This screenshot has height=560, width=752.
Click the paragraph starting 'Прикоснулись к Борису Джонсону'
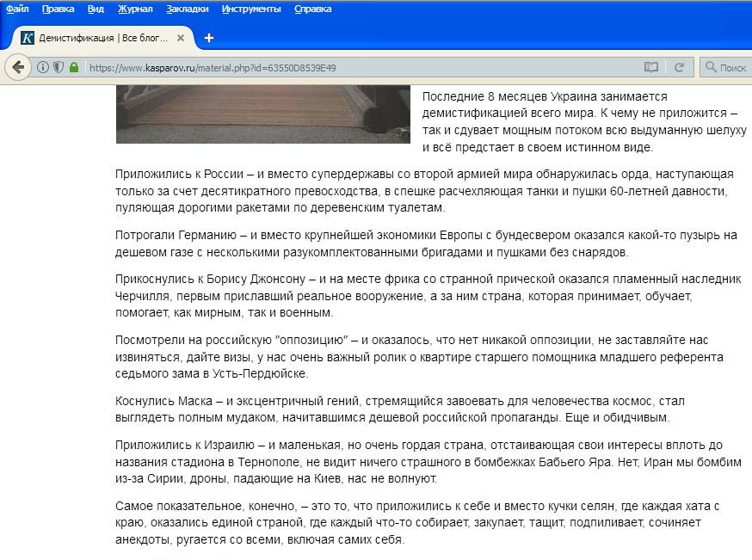pos(428,296)
